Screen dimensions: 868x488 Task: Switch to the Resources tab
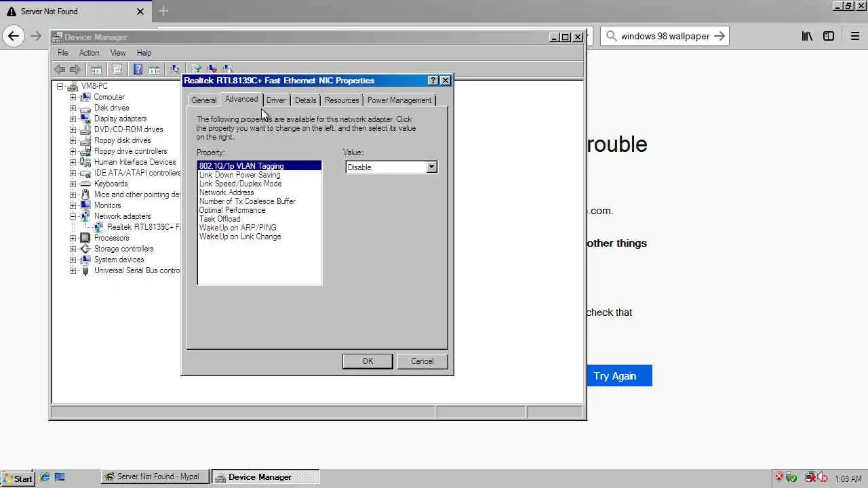[342, 100]
